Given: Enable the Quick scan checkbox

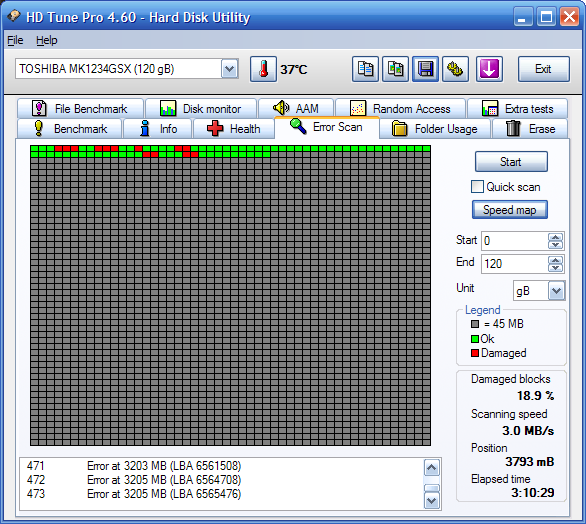Looking at the screenshot, I should coord(477,187).
